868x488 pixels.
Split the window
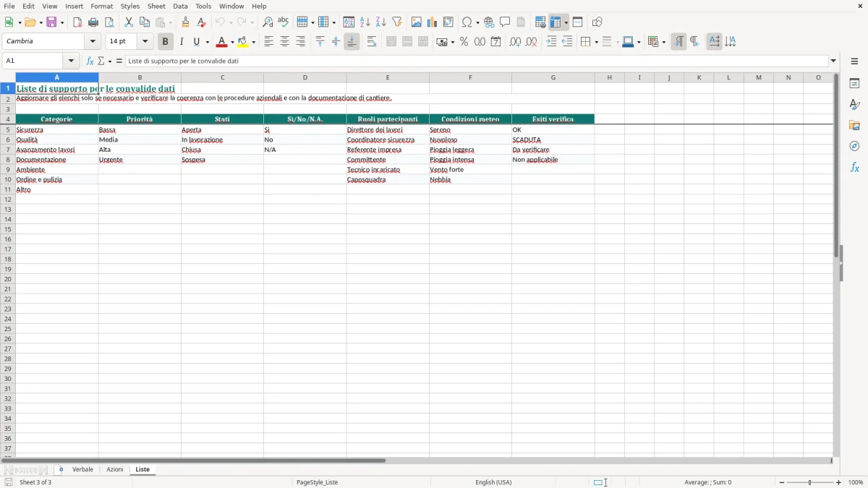click(x=578, y=22)
